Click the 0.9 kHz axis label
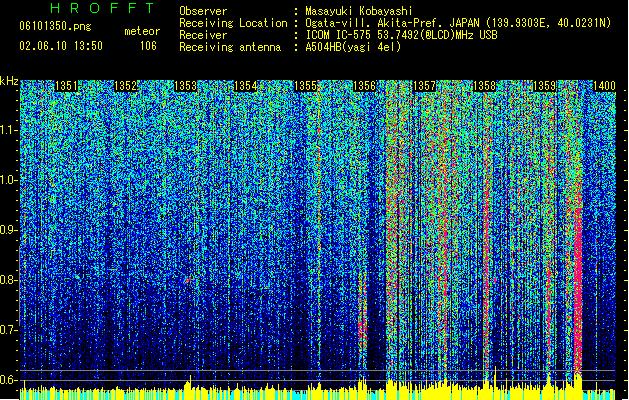This screenshot has height=400, width=629. point(9,230)
